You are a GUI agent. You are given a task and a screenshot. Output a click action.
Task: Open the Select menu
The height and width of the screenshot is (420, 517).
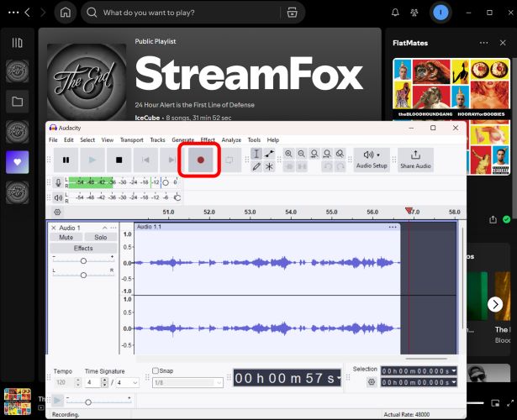pos(87,140)
